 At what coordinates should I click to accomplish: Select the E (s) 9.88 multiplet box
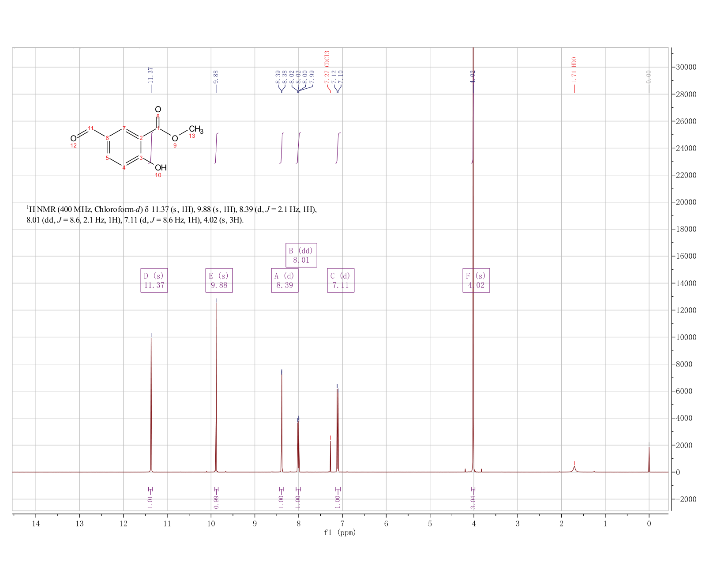click(219, 280)
